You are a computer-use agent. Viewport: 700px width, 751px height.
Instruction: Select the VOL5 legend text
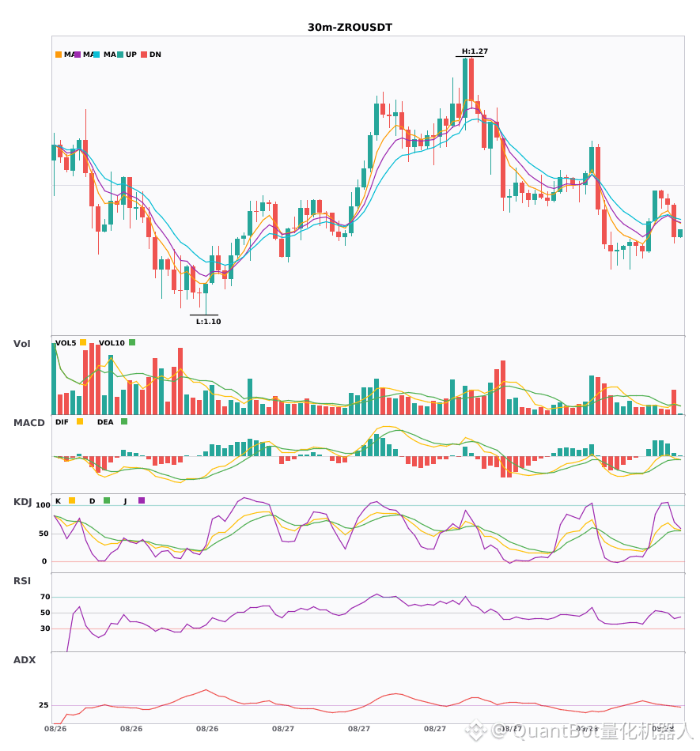tap(66, 343)
